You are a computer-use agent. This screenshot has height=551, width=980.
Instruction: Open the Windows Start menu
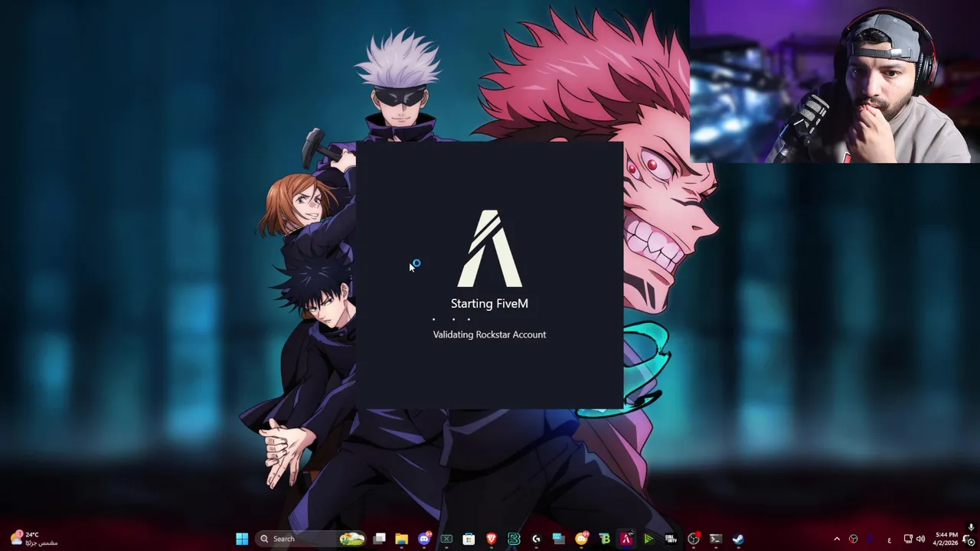click(242, 539)
